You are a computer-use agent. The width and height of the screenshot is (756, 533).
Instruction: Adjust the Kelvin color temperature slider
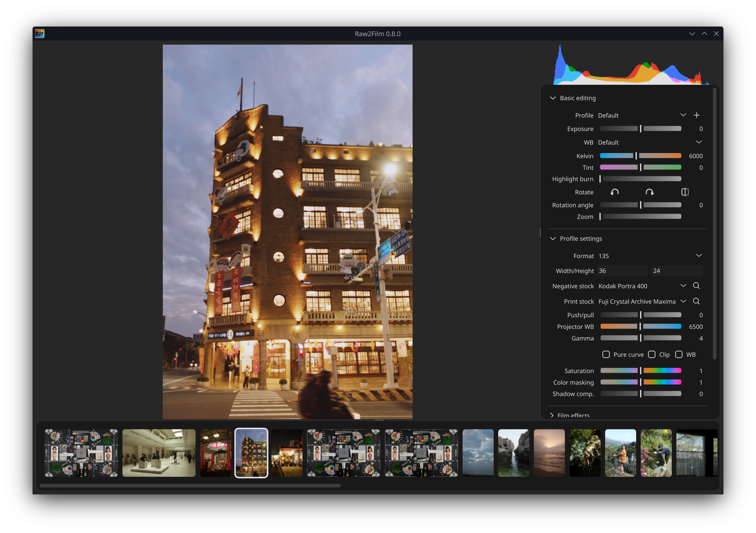pos(641,156)
